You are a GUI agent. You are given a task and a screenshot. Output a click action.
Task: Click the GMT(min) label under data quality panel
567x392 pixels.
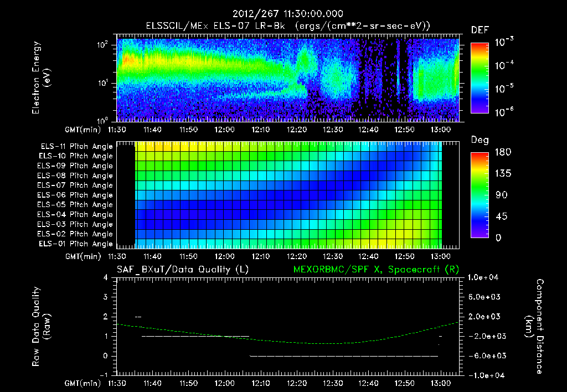tap(83, 384)
